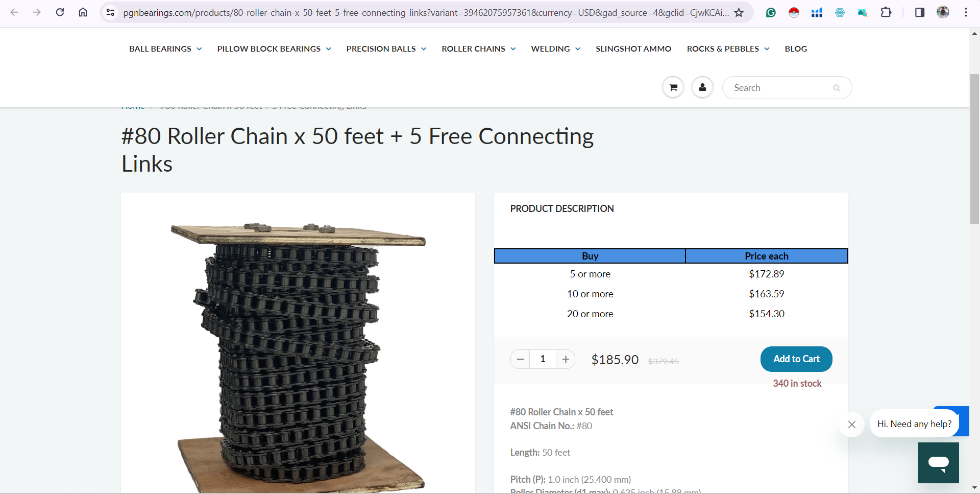Select the '20 or more' row text
The height and width of the screenshot is (494, 980).
tap(590, 314)
